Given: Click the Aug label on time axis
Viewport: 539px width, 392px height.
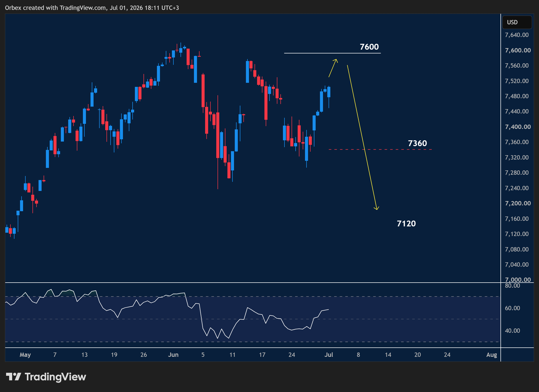Looking at the screenshot, I should pyautogui.click(x=492, y=355).
